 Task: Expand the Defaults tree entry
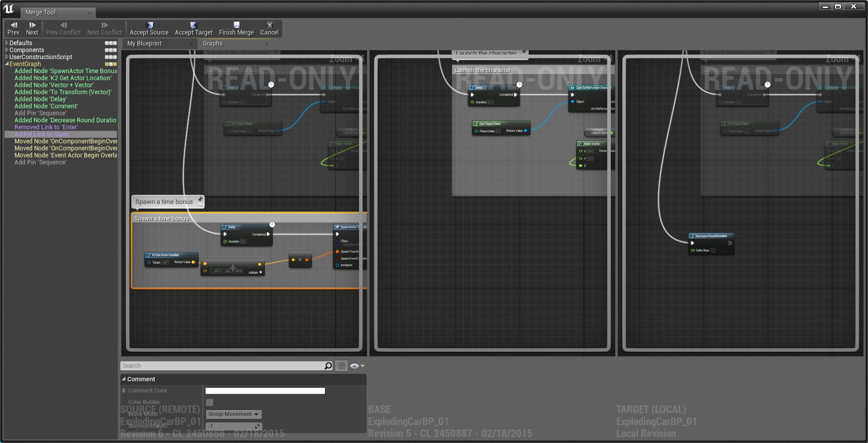point(7,43)
